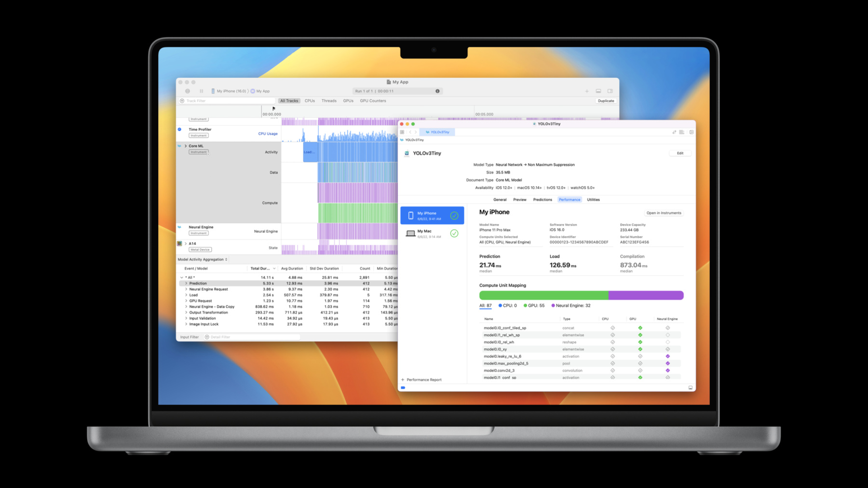Sort by the Total Duration column header
Image resolution: width=868 pixels, height=488 pixels.
pyautogui.click(x=263, y=269)
